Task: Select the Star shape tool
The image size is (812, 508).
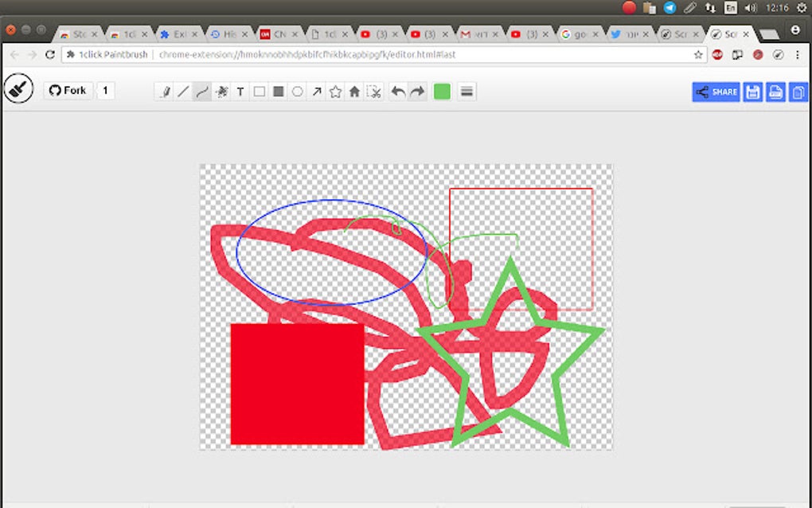Action: pos(335,92)
